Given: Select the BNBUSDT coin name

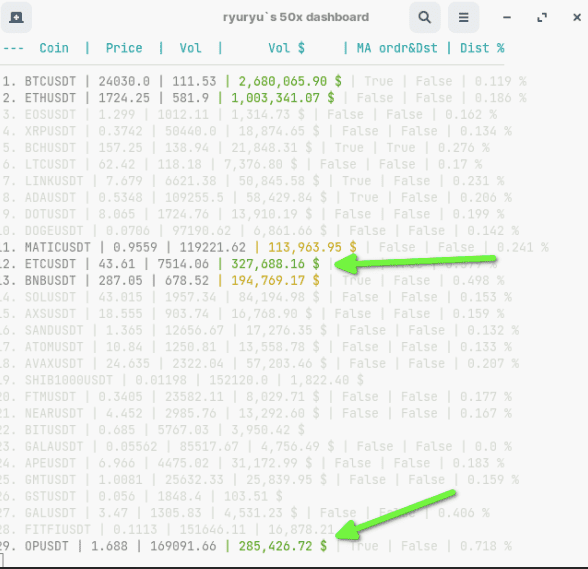Looking at the screenshot, I should click(50, 281).
